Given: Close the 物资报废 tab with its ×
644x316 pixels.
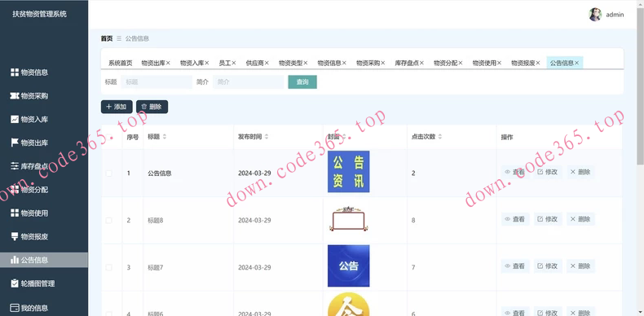Looking at the screenshot, I should click(x=538, y=63).
